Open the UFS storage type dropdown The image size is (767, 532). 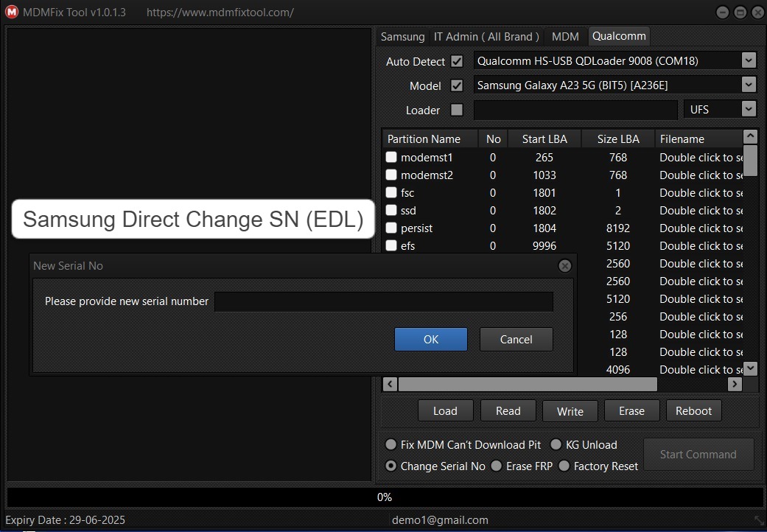pyautogui.click(x=749, y=109)
